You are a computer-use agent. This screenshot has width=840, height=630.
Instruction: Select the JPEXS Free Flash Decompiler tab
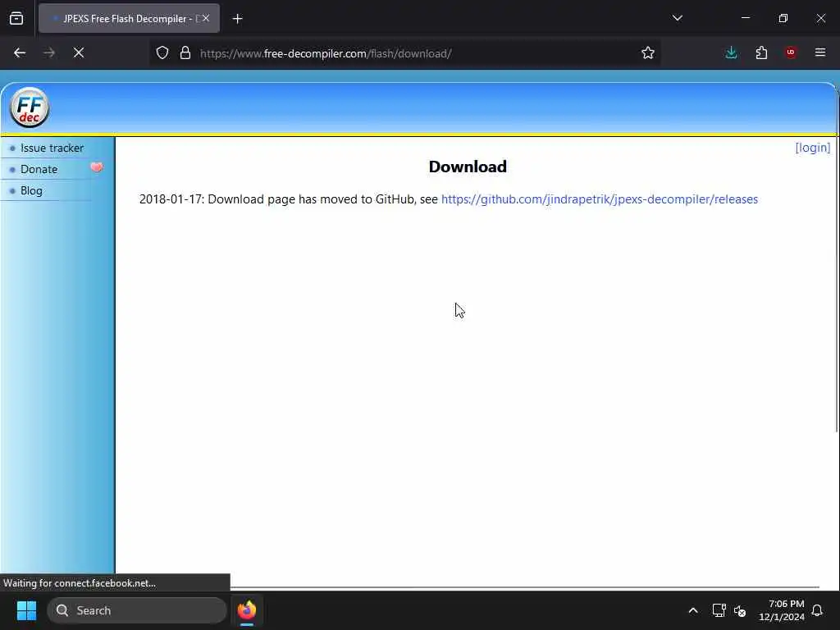[x=129, y=19]
